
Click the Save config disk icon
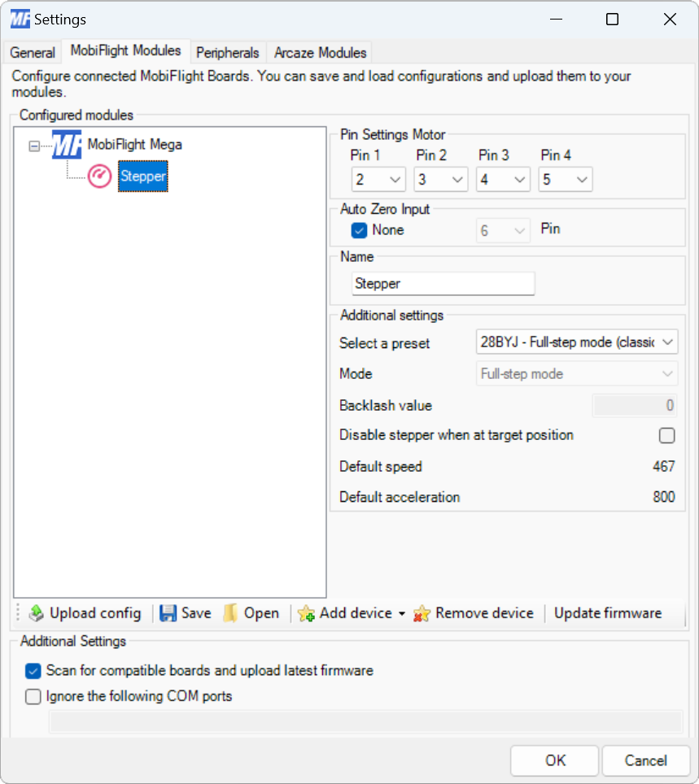click(x=168, y=613)
